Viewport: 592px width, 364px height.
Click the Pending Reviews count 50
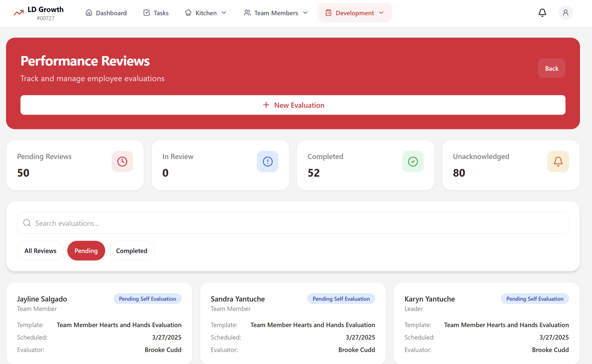[x=23, y=173]
